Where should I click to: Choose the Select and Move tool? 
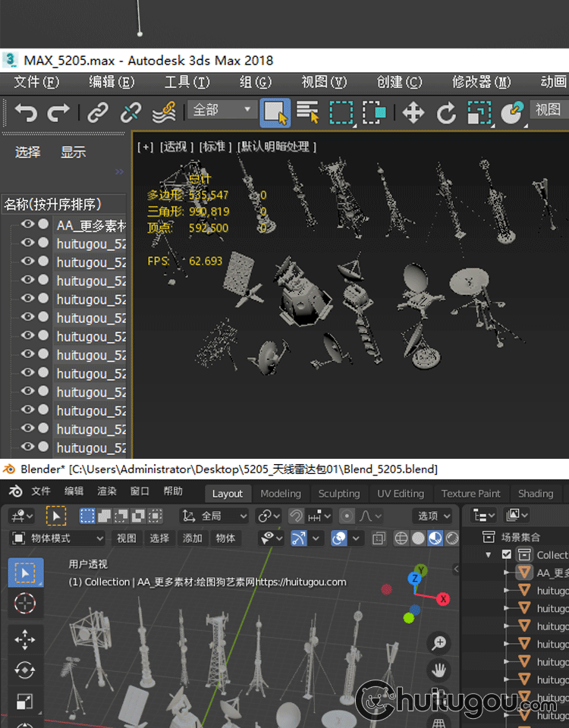413,113
